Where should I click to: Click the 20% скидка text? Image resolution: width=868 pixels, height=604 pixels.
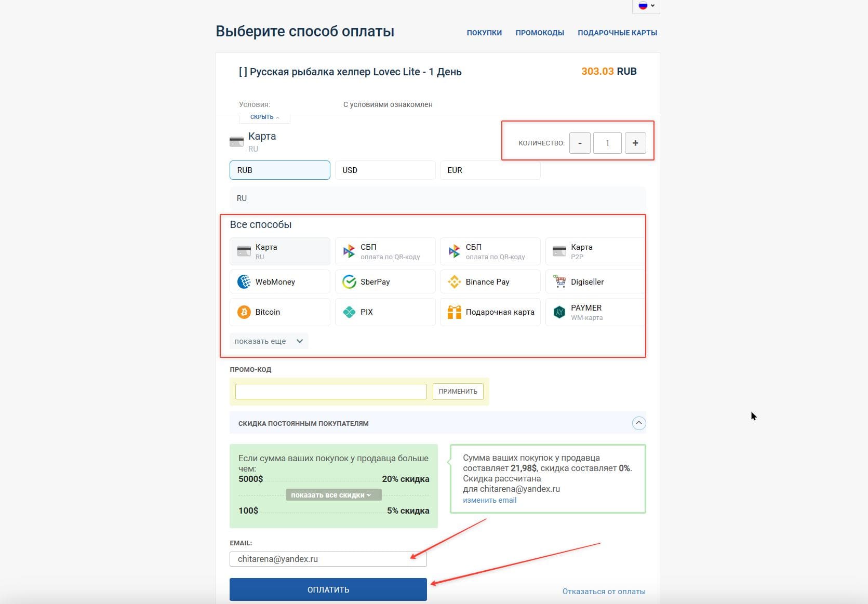[406, 479]
